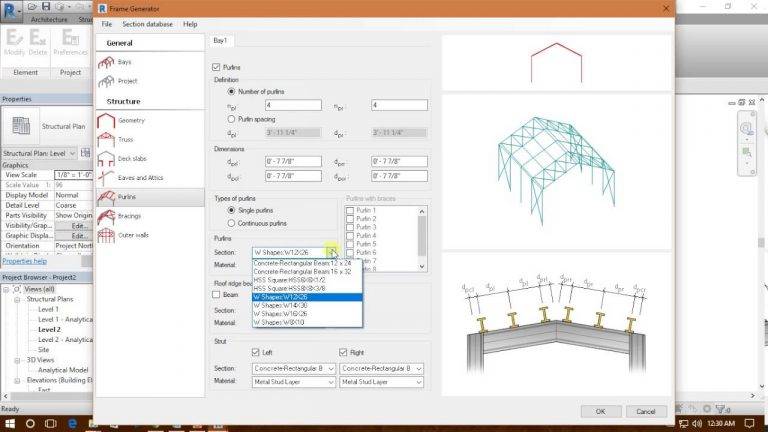
Task: Open the Outer walls icon
Action: click(x=106, y=235)
